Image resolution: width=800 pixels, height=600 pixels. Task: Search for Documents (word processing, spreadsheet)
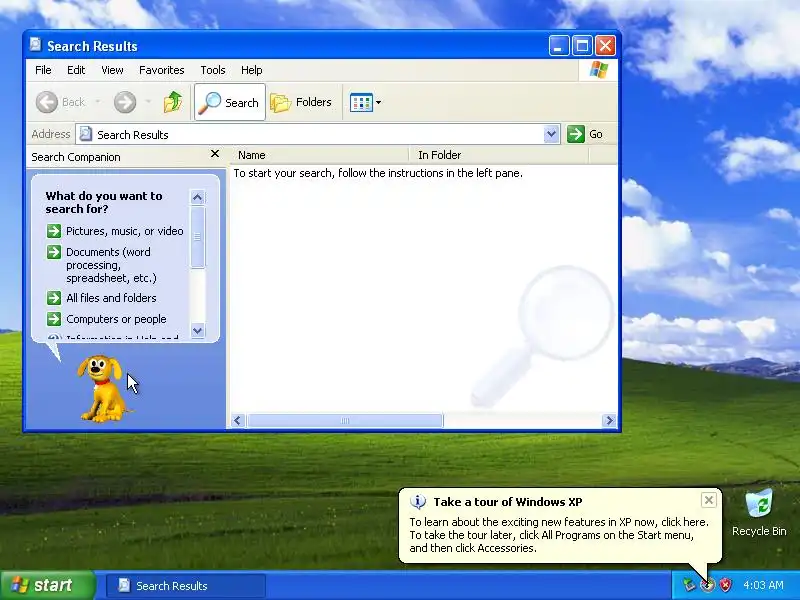(x=111, y=265)
